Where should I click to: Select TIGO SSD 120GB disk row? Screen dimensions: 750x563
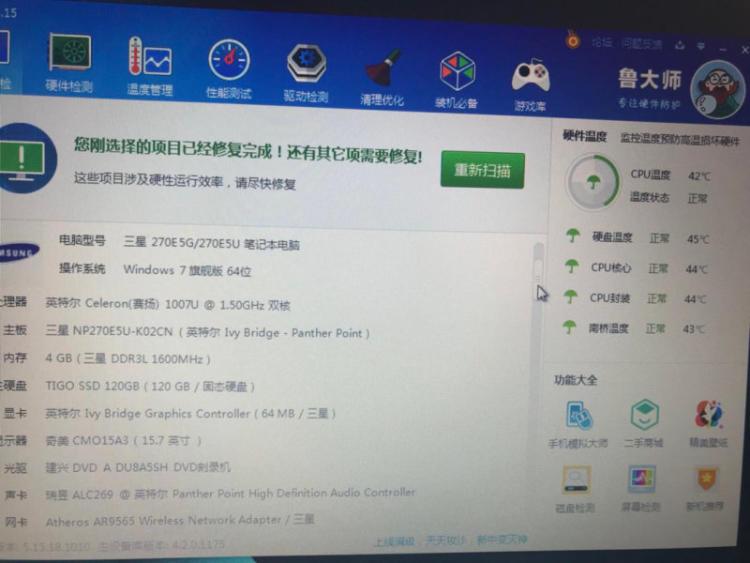coord(128,386)
